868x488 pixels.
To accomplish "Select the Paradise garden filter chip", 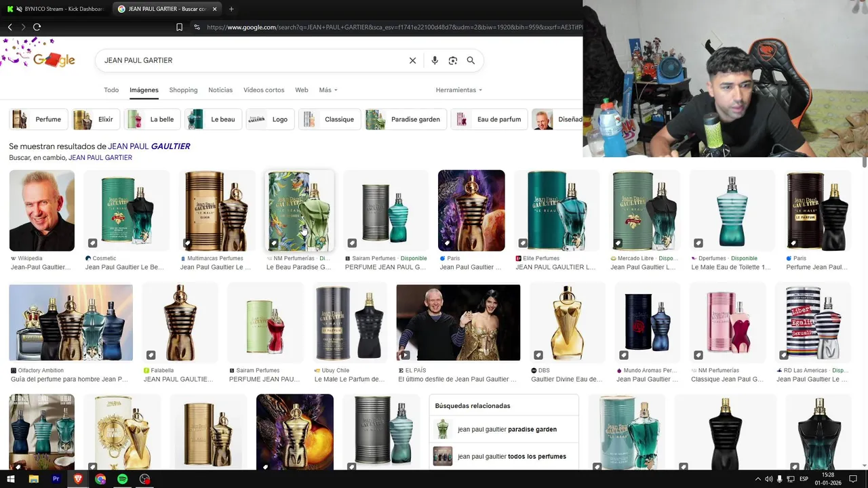I will [406, 119].
